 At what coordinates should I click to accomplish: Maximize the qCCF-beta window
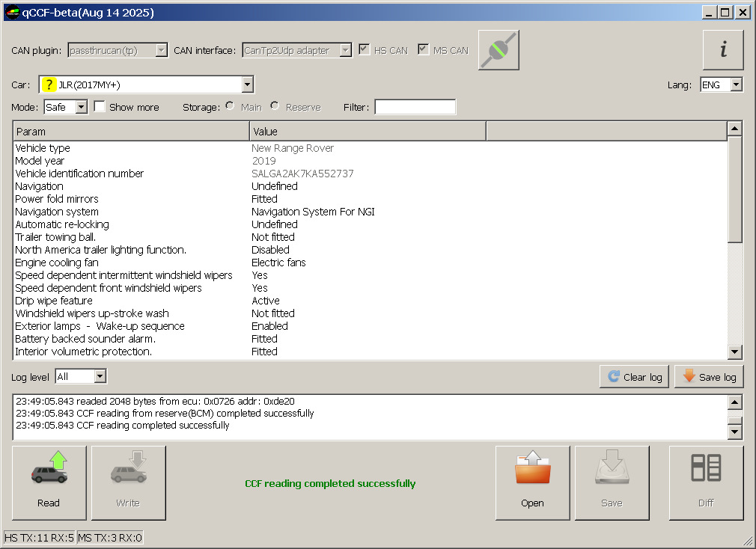pyautogui.click(x=725, y=13)
